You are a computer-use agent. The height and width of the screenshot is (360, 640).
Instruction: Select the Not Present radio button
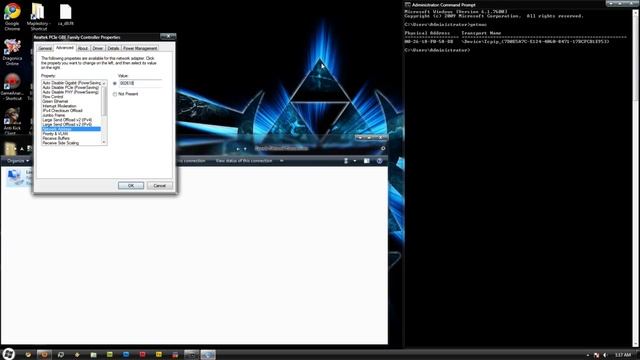tap(115, 94)
